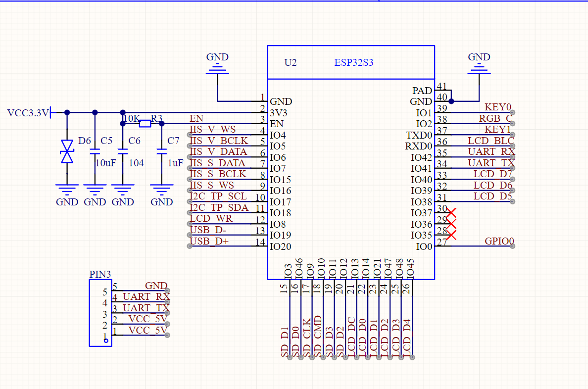This screenshot has height=389, width=588.
Task: Click the ground symbol beneath capacitor C5
Action: [95, 195]
